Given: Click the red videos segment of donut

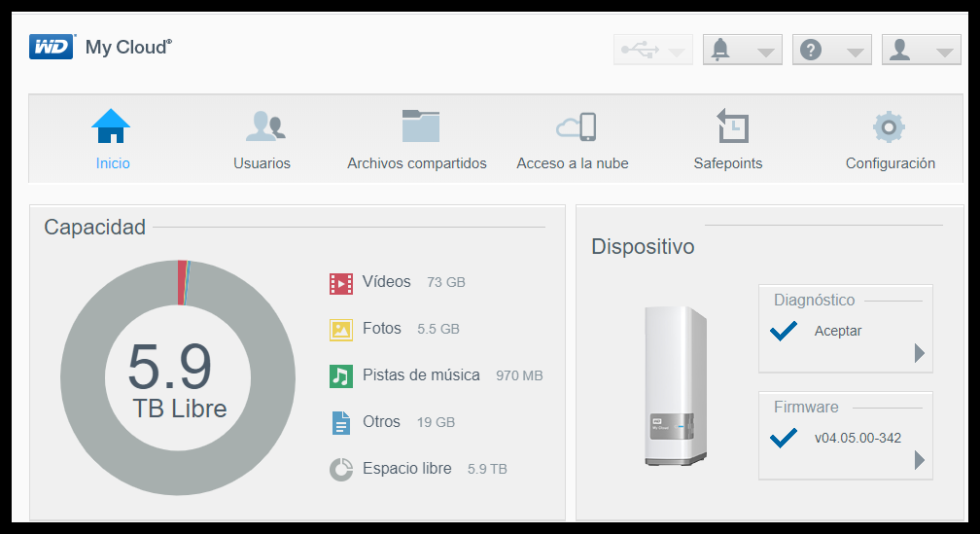Looking at the screenshot, I should click(x=182, y=283).
